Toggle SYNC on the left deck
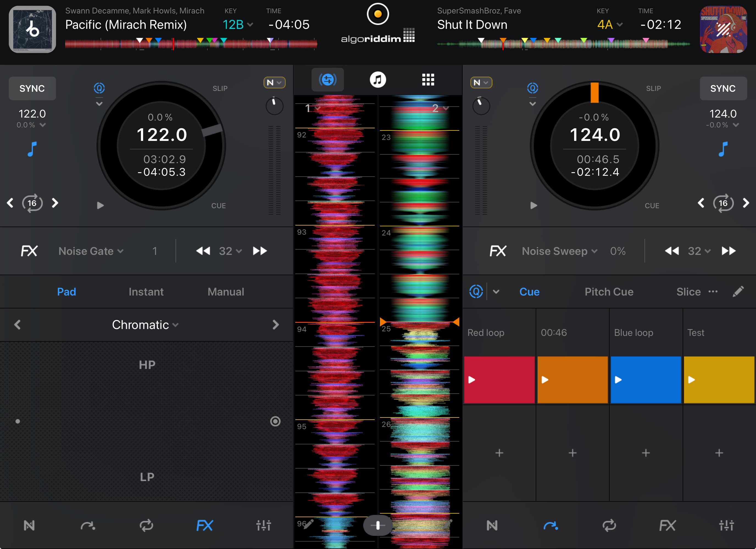The image size is (756, 549). coord(32,88)
